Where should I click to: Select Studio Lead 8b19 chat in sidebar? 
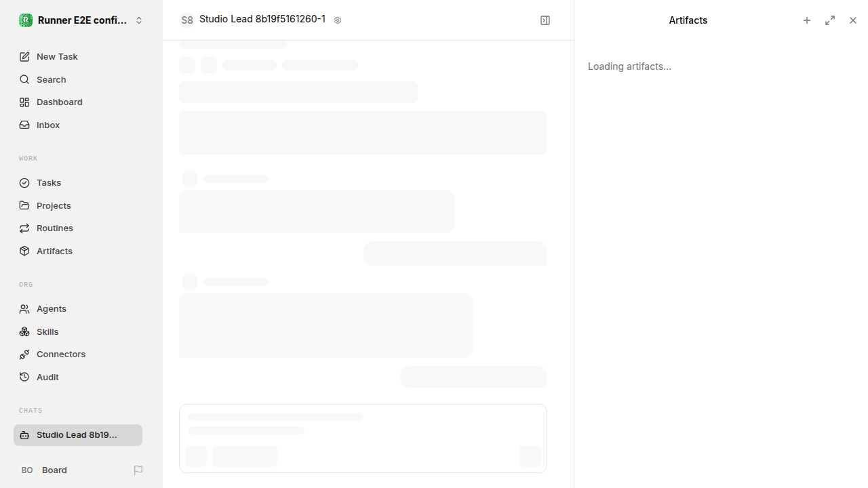78,435
